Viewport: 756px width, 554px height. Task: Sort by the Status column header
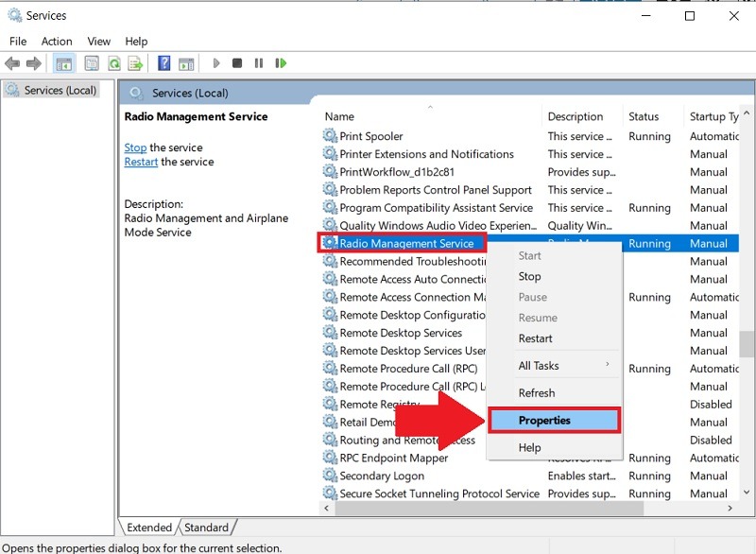[645, 115]
